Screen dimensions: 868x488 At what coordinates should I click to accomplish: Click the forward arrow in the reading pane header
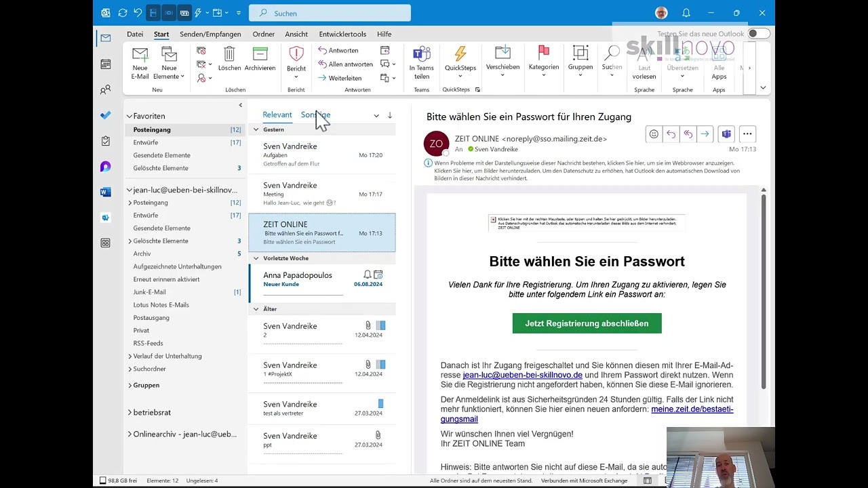tap(705, 134)
